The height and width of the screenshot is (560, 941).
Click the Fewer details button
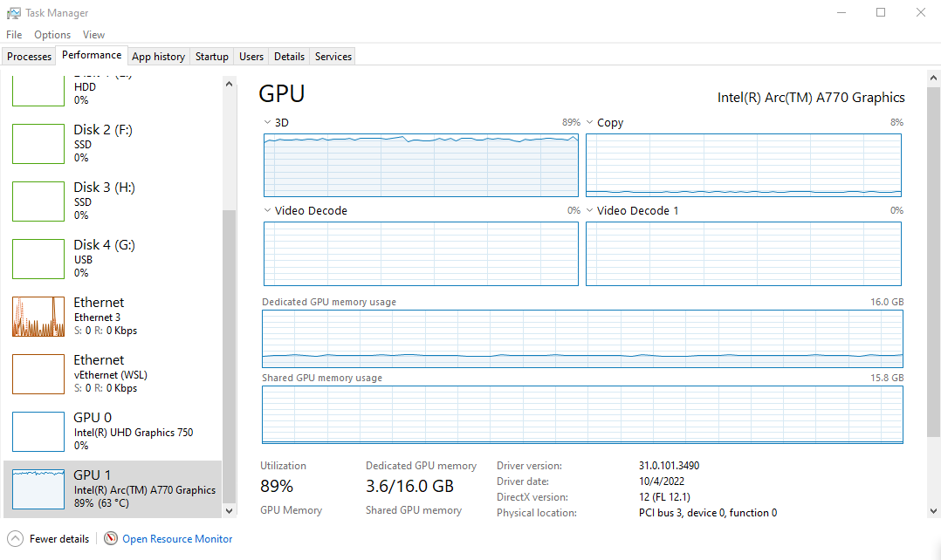coord(49,538)
